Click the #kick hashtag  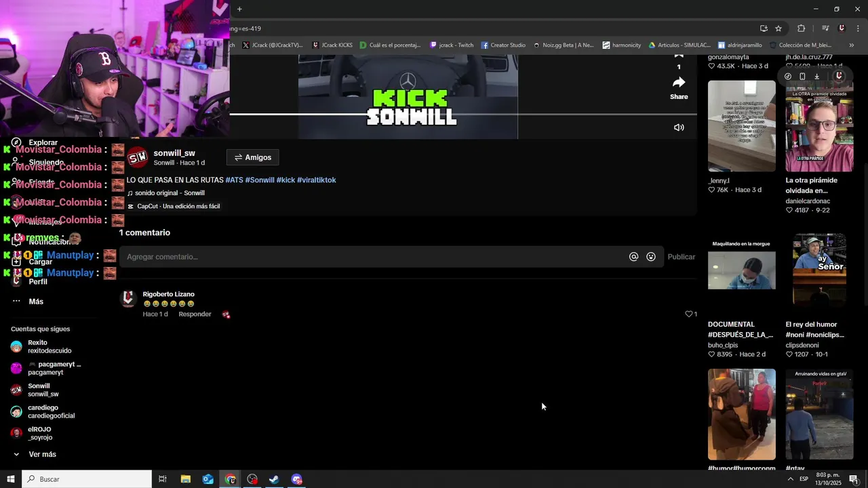(x=285, y=180)
